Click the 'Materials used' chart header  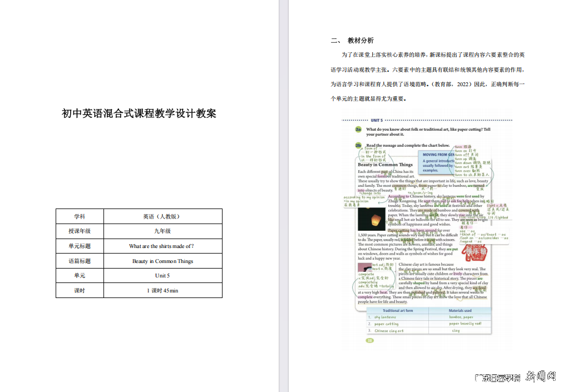point(460,311)
